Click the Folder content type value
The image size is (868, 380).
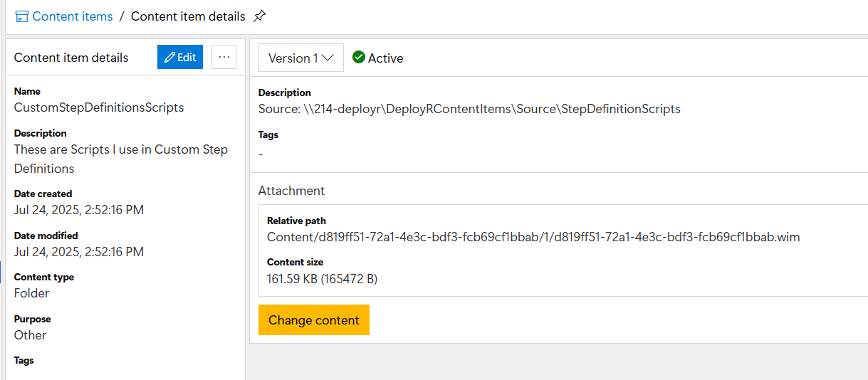[x=32, y=293]
